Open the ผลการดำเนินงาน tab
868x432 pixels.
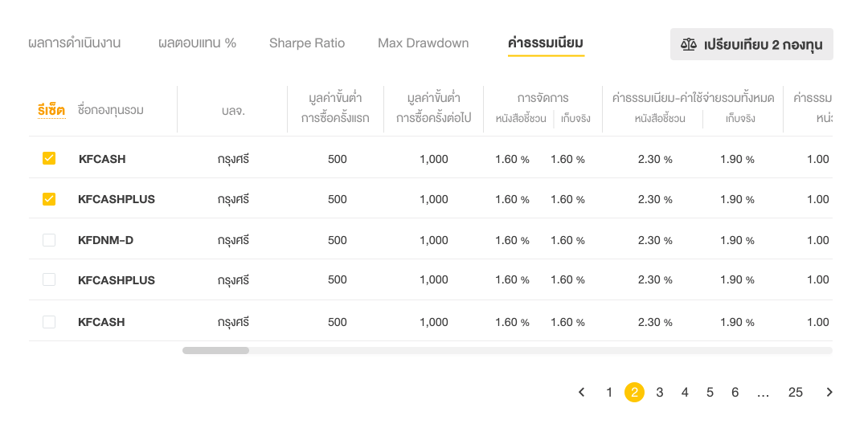pyautogui.click(x=74, y=43)
